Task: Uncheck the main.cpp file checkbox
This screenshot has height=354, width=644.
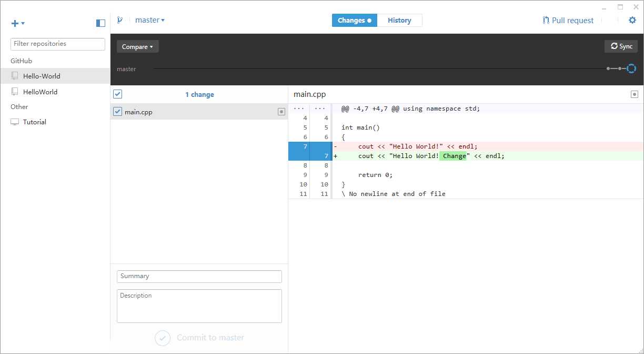Action: pos(118,112)
